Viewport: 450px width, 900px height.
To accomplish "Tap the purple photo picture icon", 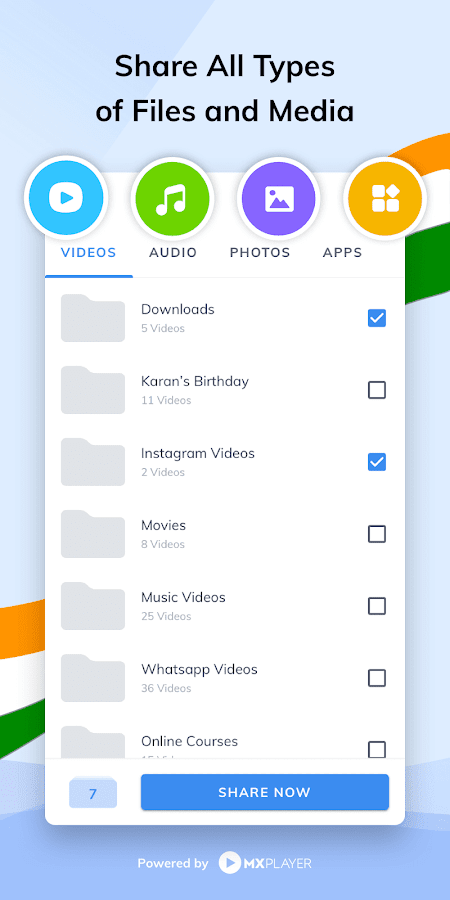I will coord(279,198).
